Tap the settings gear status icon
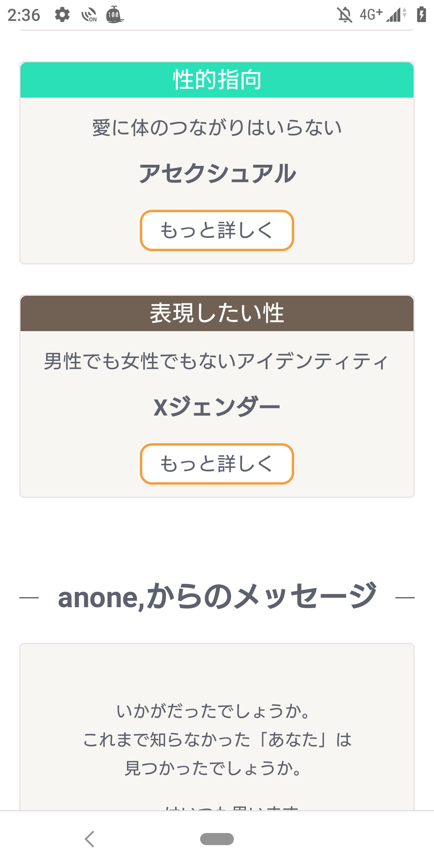The width and height of the screenshot is (434, 868). click(x=62, y=15)
